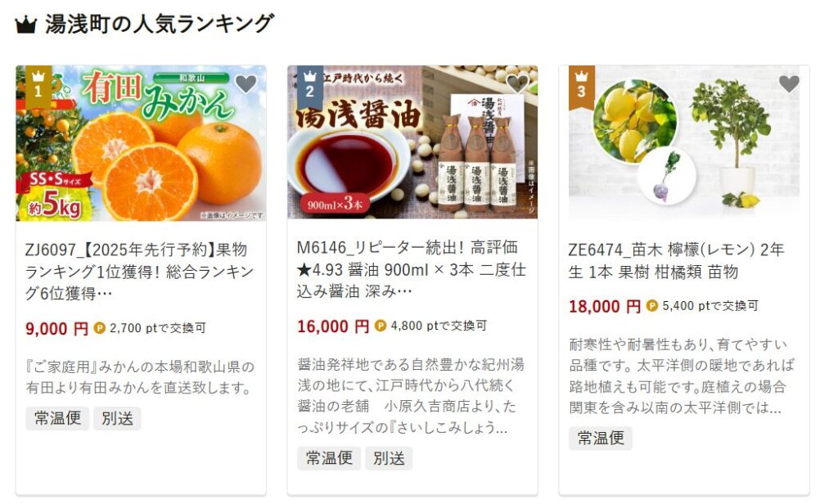
Task: Toggle heart favorite on Yuasa soy sauce card
Action: click(517, 83)
